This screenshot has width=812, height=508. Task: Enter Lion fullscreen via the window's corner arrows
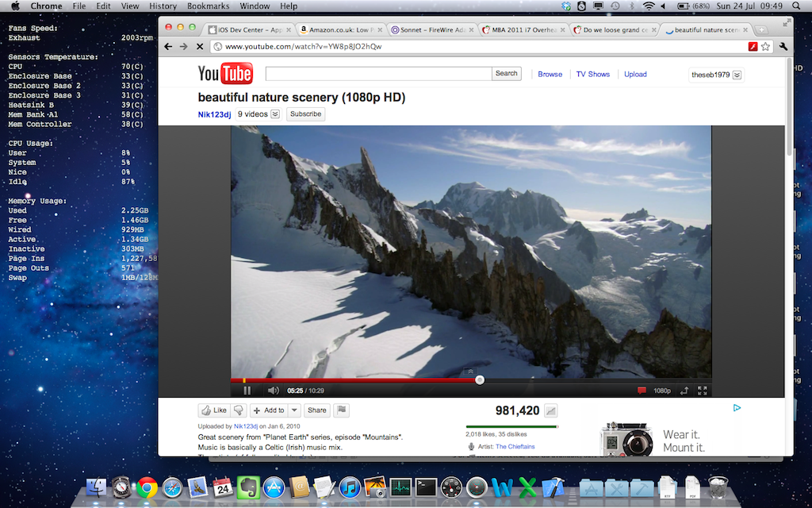click(787, 21)
